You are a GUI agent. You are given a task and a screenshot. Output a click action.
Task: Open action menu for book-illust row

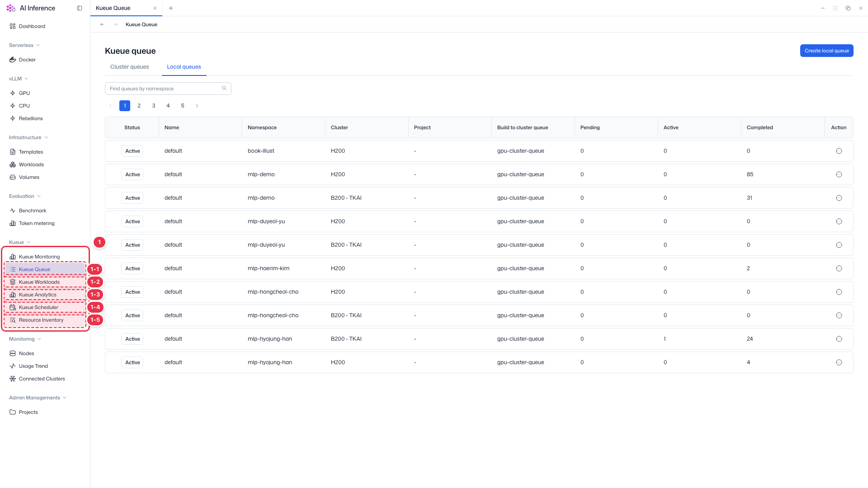pos(839,151)
